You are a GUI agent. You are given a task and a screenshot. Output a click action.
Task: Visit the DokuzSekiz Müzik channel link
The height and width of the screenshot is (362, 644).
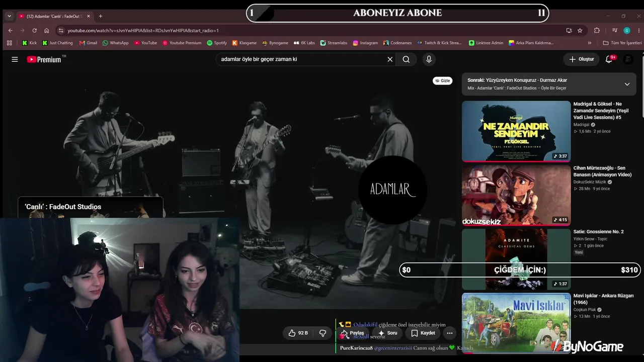coord(590,182)
